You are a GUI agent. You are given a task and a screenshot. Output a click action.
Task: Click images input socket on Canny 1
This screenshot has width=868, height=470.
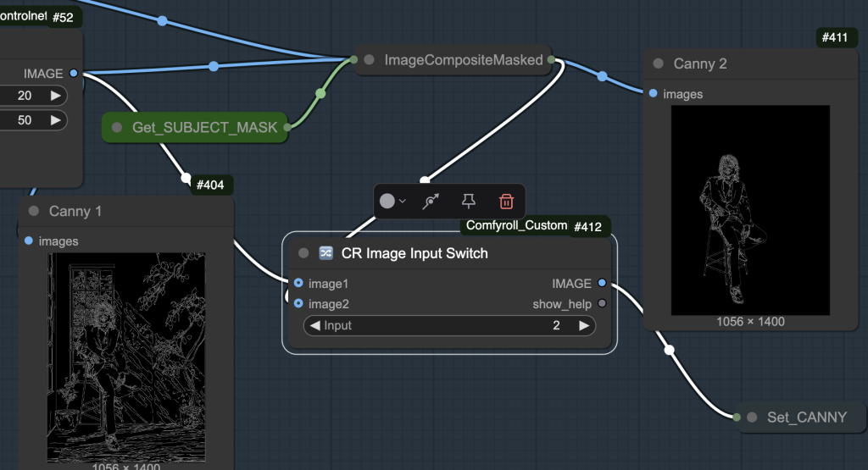tap(29, 241)
